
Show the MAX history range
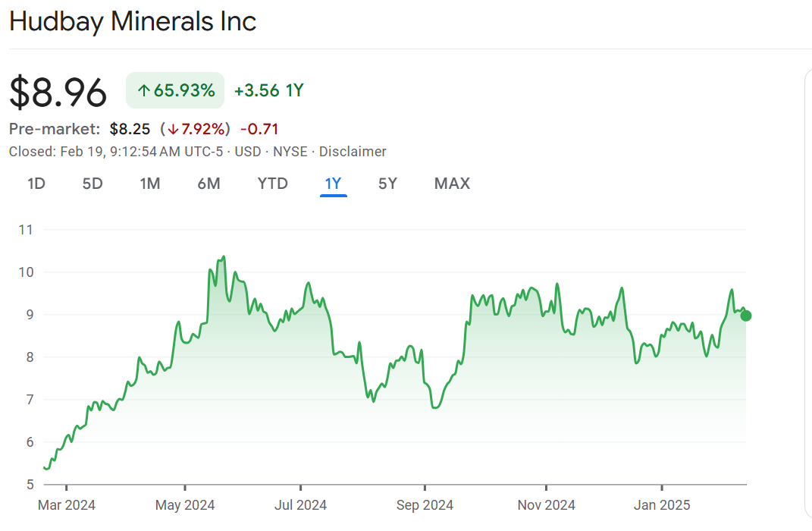pos(452,184)
